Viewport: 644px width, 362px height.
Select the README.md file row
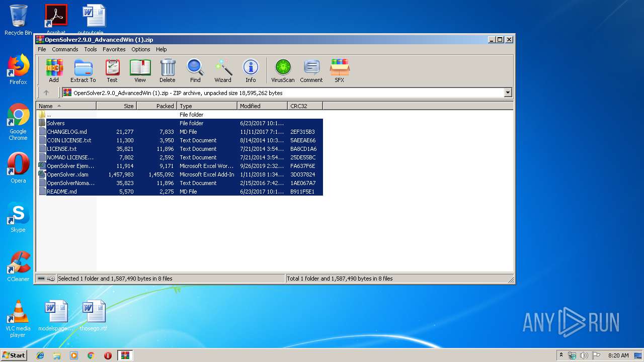click(180, 192)
